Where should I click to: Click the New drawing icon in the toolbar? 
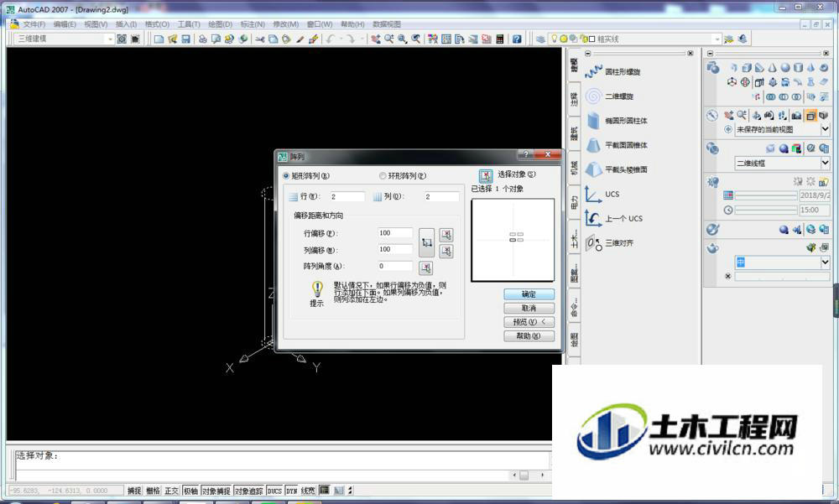coord(159,39)
